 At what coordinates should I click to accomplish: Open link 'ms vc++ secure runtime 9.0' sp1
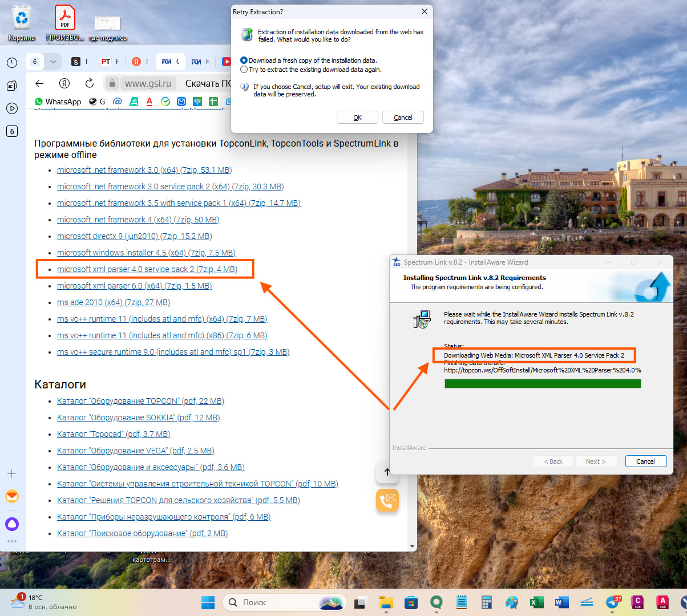173,352
